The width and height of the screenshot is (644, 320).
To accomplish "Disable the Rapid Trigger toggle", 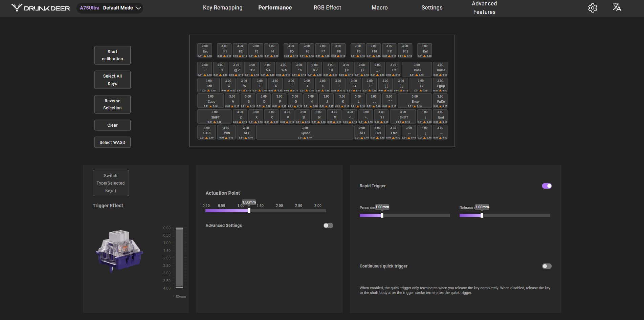I will pyautogui.click(x=547, y=186).
